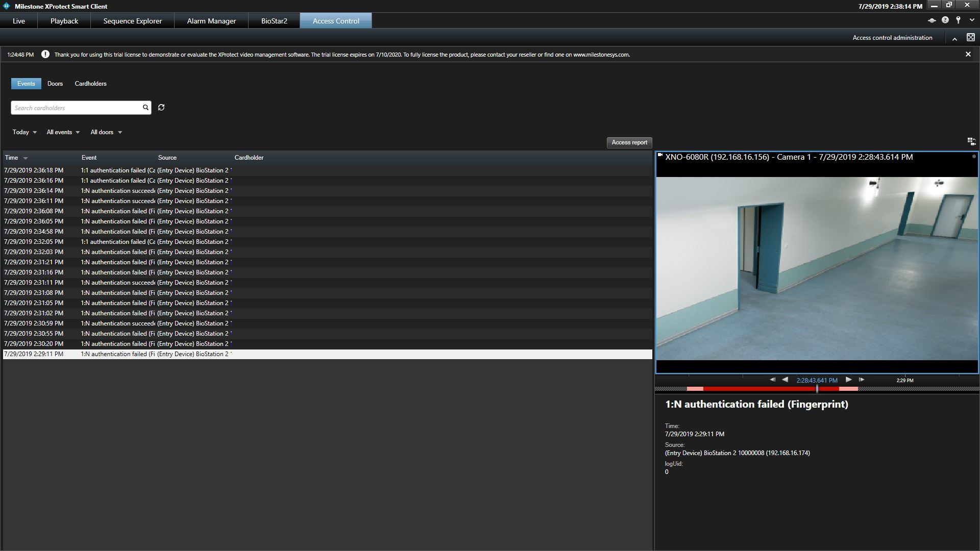This screenshot has width=980, height=551.
Task: Select the 2:31:08 PM event row
Action: pos(327,293)
